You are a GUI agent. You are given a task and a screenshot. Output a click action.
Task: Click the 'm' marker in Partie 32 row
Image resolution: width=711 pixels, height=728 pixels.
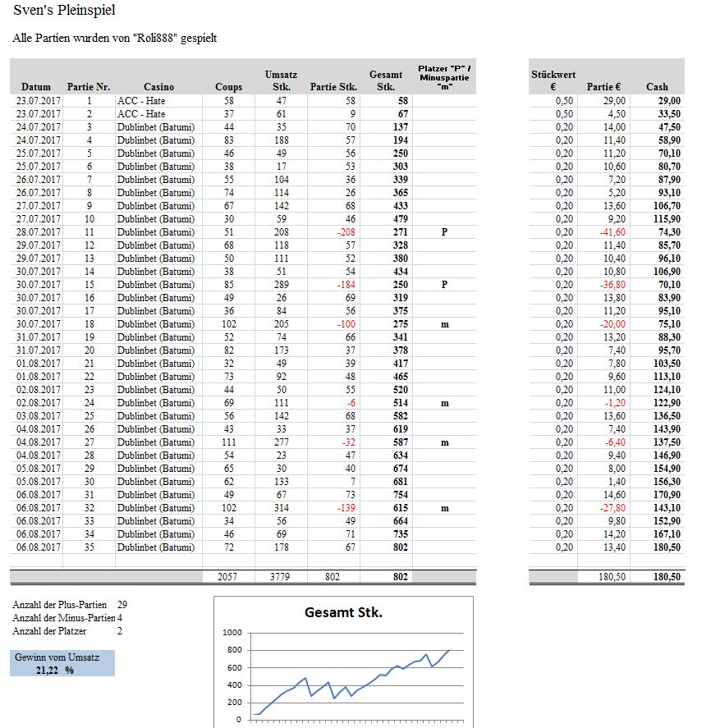[x=444, y=508]
